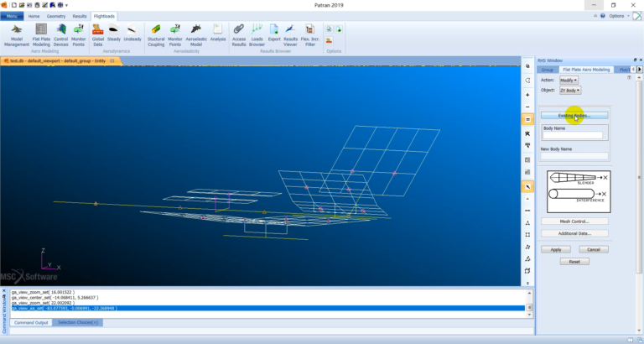The width and height of the screenshot is (644, 344).
Task: Click plus icon in vertical toolbar
Action: pyautogui.click(x=527, y=95)
